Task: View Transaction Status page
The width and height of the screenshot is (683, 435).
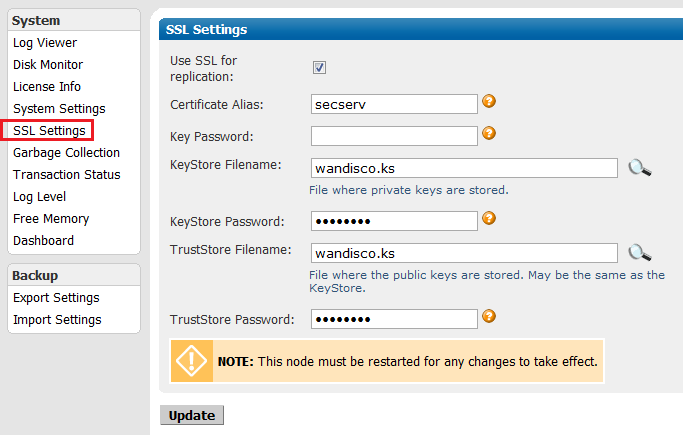Action: 67,175
